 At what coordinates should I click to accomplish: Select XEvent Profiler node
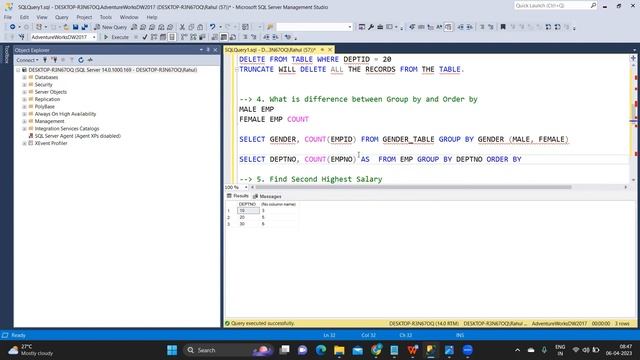[51, 143]
